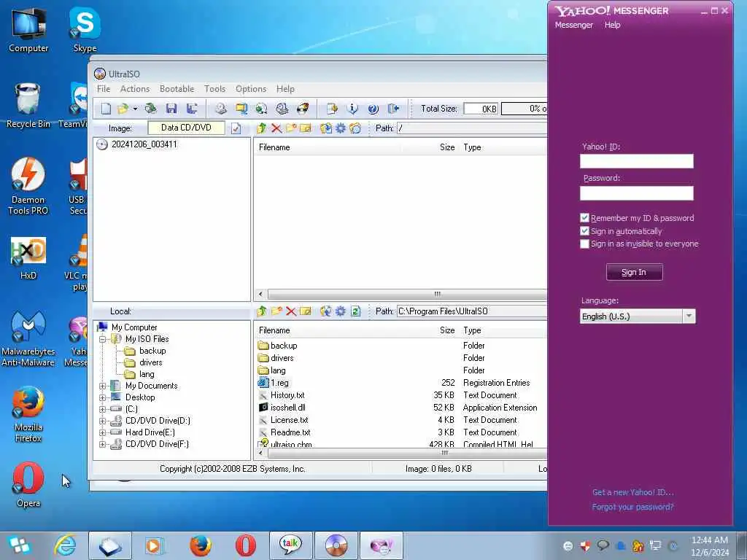Toggle Remember my ID & password checkbox
The width and height of the screenshot is (747, 560).
tap(584, 217)
